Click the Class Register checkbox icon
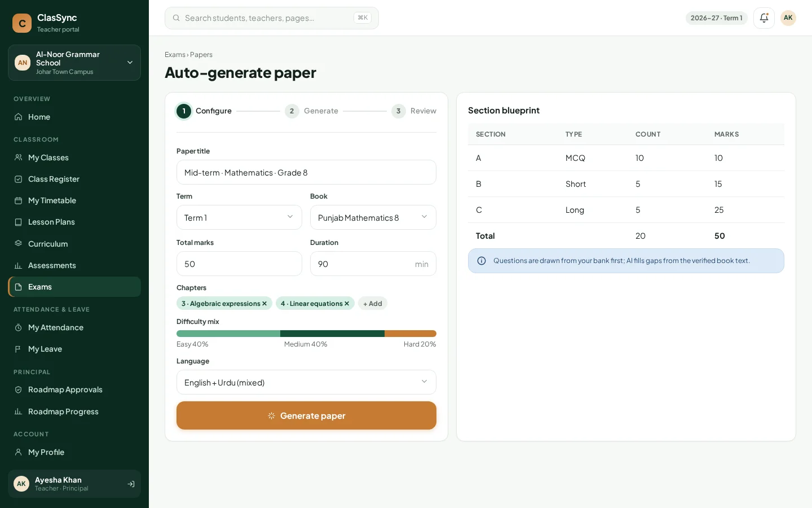This screenshot has height=508, width=812. [18, 179]
